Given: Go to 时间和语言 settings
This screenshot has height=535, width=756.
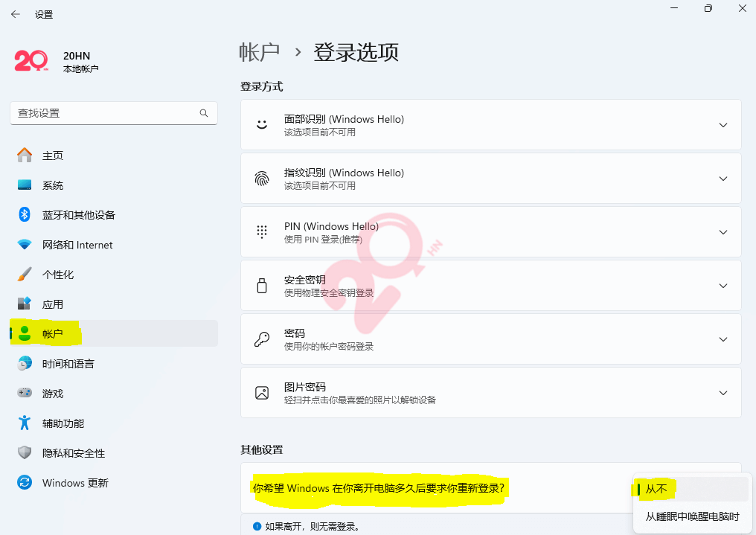Looking at the screenshot, I should (x=68, y=364).
